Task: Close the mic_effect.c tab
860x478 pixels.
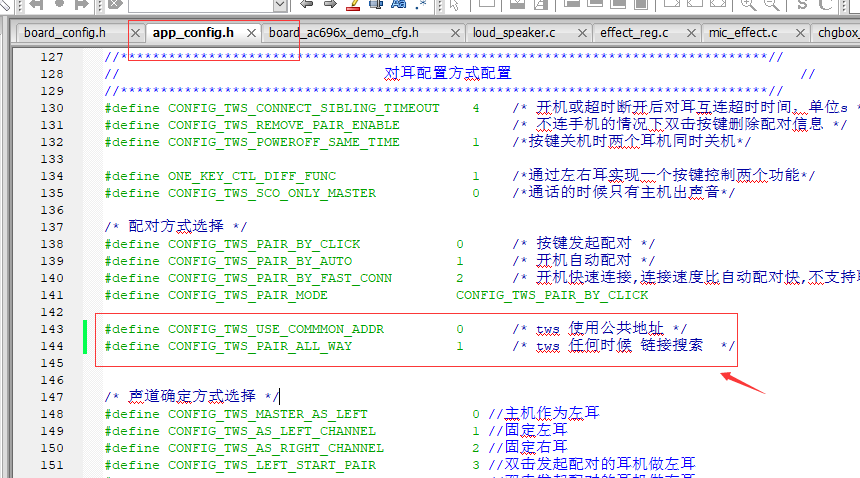Action: pos(800,33)
